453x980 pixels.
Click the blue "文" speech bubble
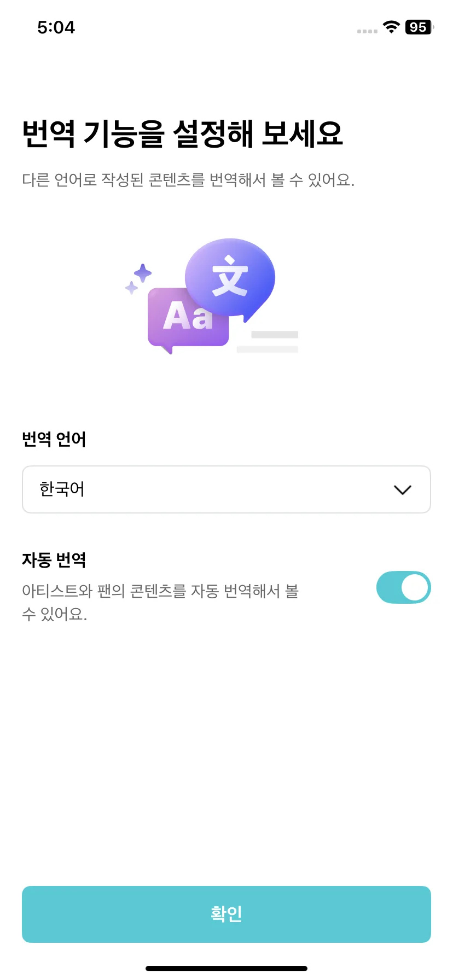click(230, 279)
